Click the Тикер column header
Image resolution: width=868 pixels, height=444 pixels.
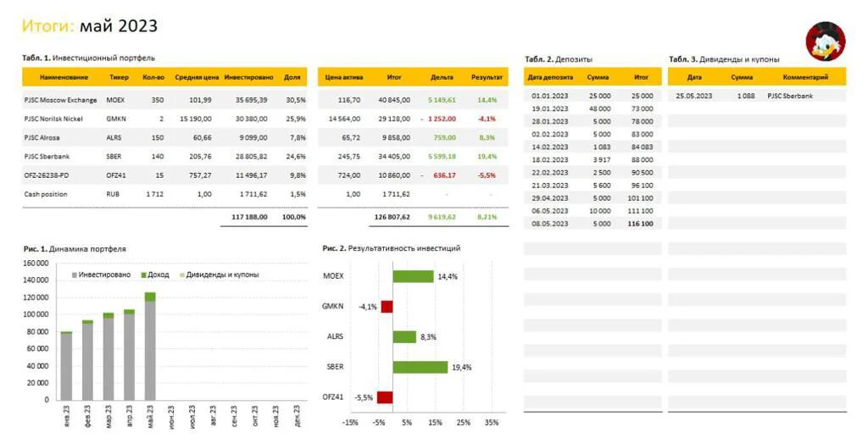(x=119, y=77)
